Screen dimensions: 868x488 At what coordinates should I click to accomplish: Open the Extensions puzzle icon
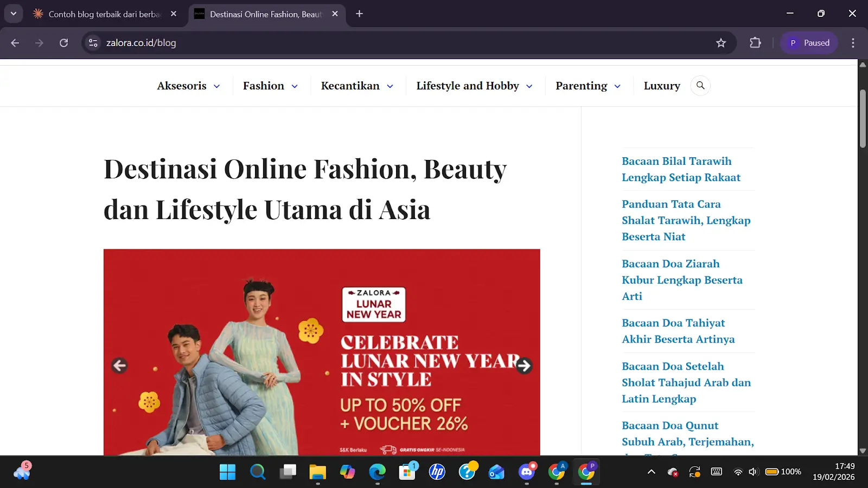tap(755, 43)
